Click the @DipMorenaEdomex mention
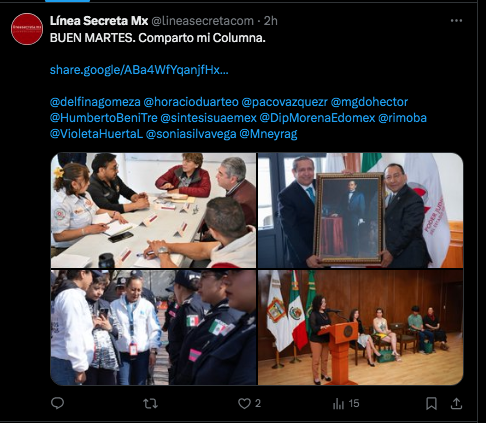Image resolution: width=486 pixels, height=423 pixels. [317, 118]
